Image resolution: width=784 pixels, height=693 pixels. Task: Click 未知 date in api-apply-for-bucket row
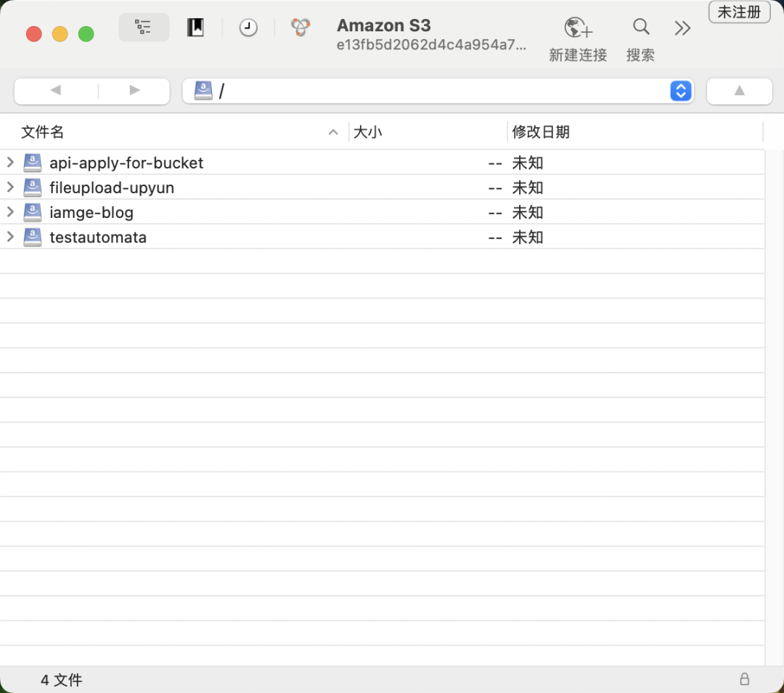(x=528, y=163)
